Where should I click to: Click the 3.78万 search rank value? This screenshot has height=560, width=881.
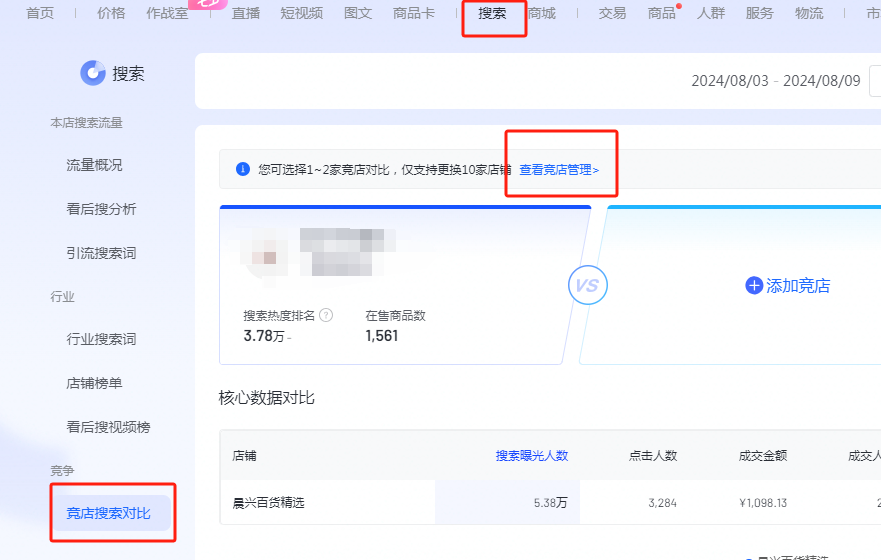pos(264,336)
